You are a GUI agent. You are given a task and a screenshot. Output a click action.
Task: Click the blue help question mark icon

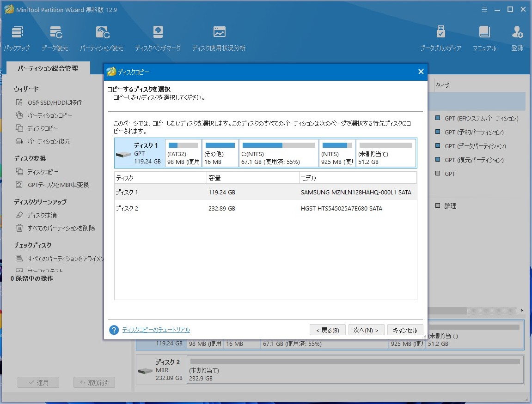(114, 330)
